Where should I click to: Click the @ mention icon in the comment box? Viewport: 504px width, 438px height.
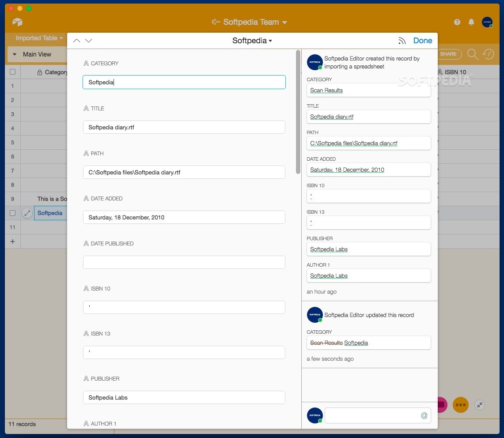tap(424, 415)
